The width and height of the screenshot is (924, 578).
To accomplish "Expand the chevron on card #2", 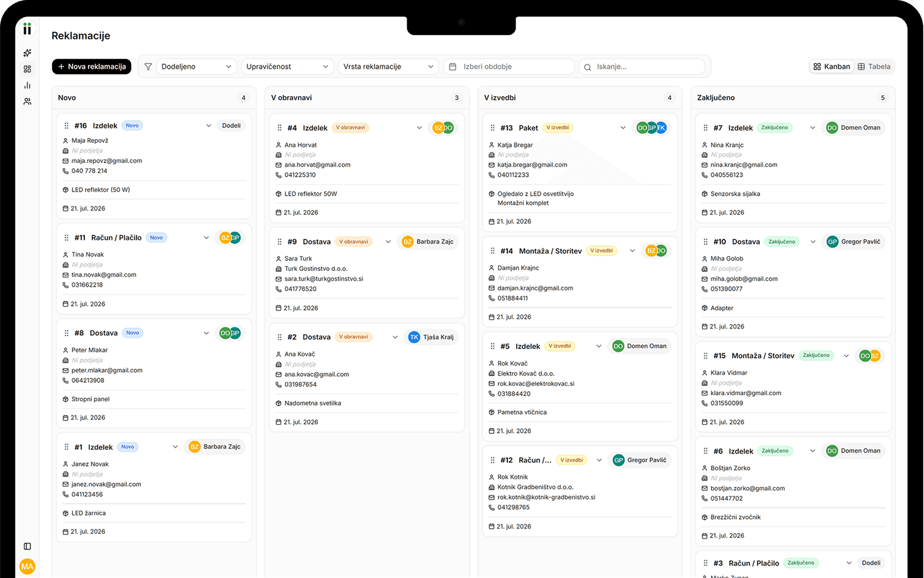I will pyautogui.click(x=395, y=337).
